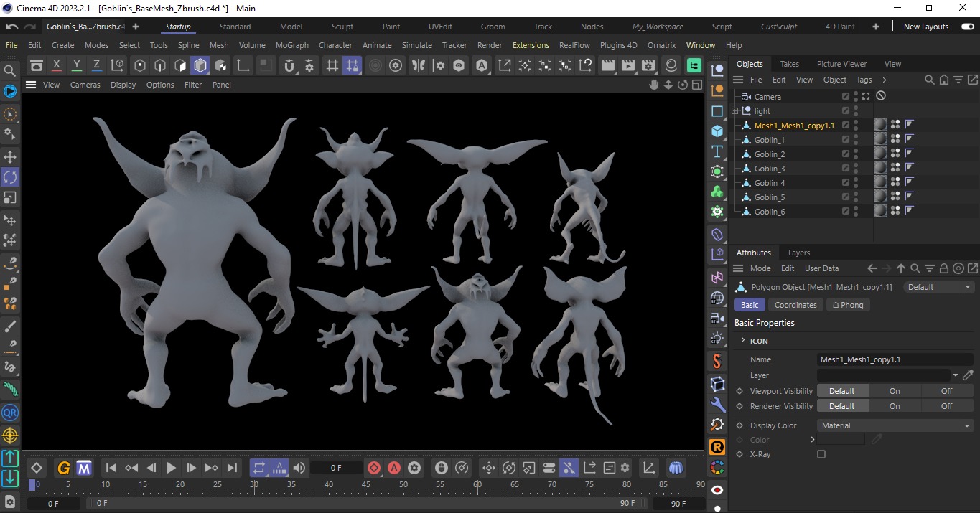Add a Cube primitive object
The height and width of the screenshot is (513, 980).
[717, 131]
